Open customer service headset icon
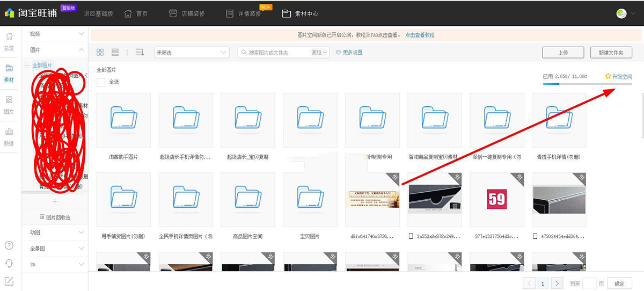Screen dimensions: 644x291 (9, 263)
